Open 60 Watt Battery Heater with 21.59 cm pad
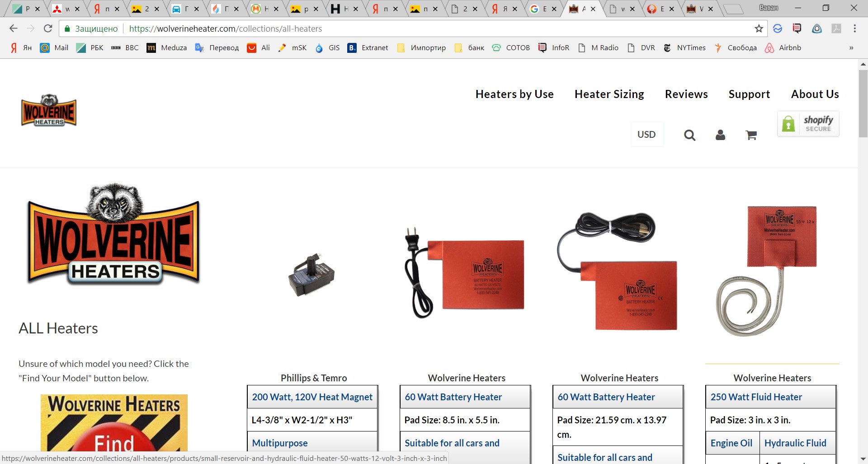This screenshot has height=464, width=868. pos(606,397)
